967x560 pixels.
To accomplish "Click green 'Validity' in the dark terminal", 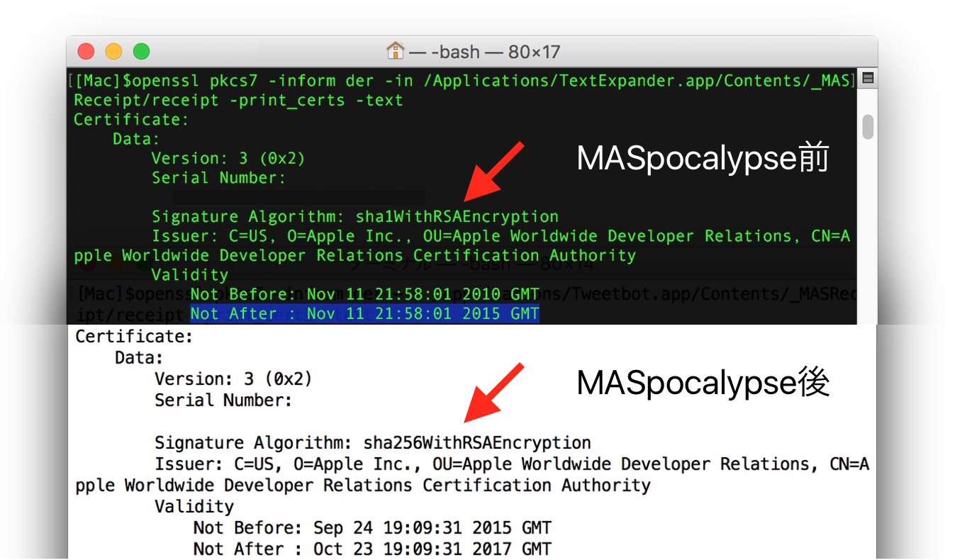I will pos(190,274).
